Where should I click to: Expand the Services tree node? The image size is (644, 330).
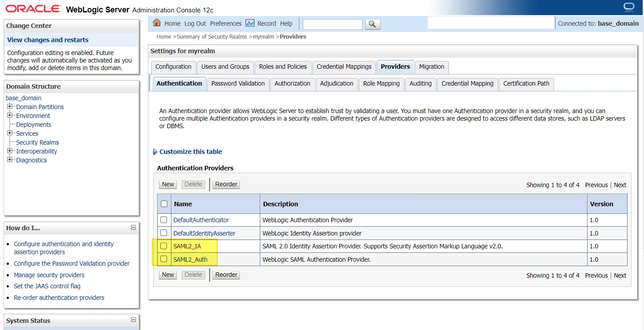10,133
